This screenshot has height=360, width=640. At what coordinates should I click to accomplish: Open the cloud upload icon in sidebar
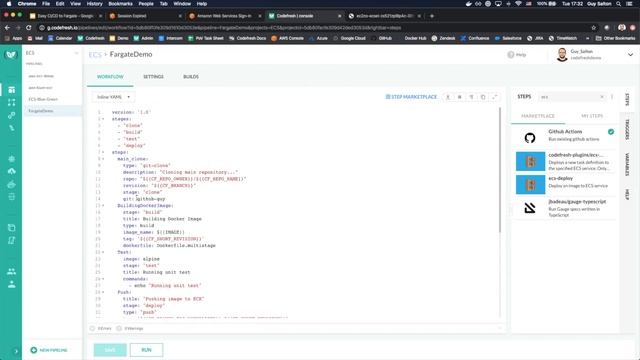(11, 171)
